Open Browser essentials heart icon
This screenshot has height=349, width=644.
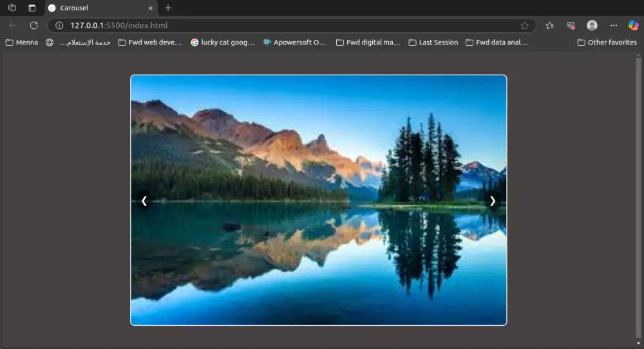pos(571,26)
